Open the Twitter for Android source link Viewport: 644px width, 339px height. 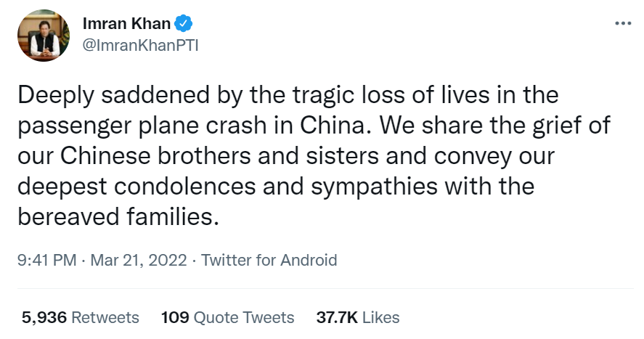point(269,260)
